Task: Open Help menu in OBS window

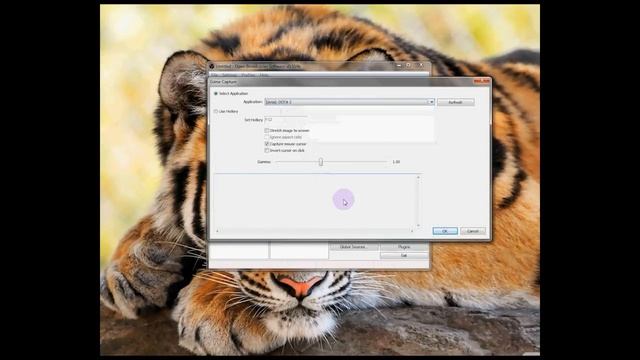Action: (264, 75)
